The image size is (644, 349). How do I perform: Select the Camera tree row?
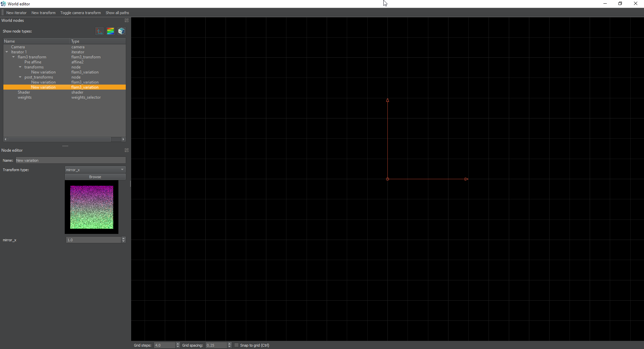[64, 47]
